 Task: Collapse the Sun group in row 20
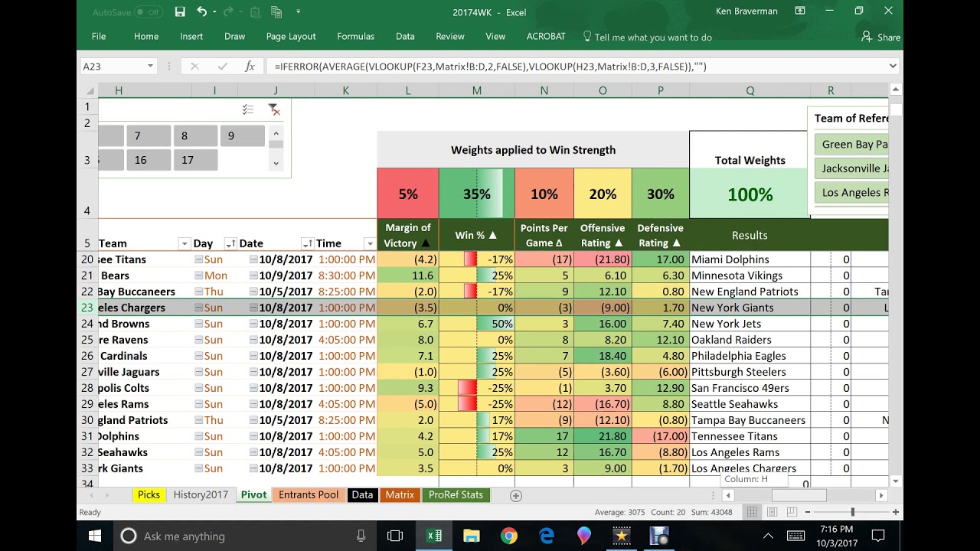click(198, 259)
